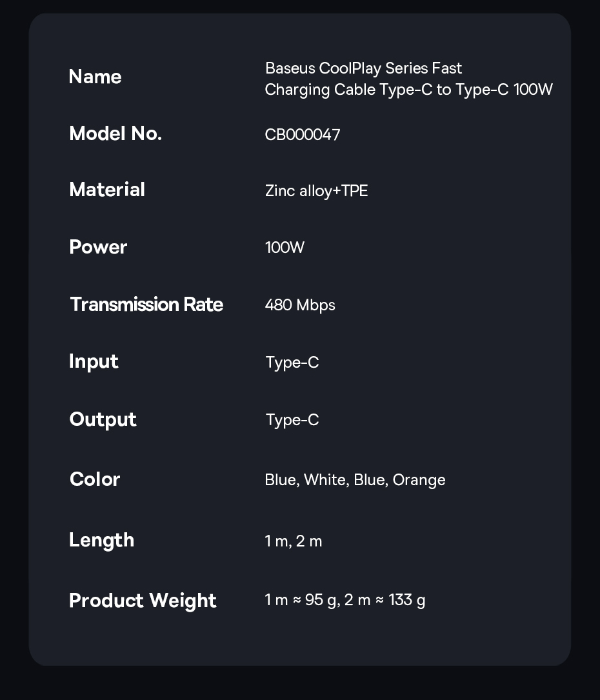Click the Transmission Rate label
The image size is (600, 700).
146,305
